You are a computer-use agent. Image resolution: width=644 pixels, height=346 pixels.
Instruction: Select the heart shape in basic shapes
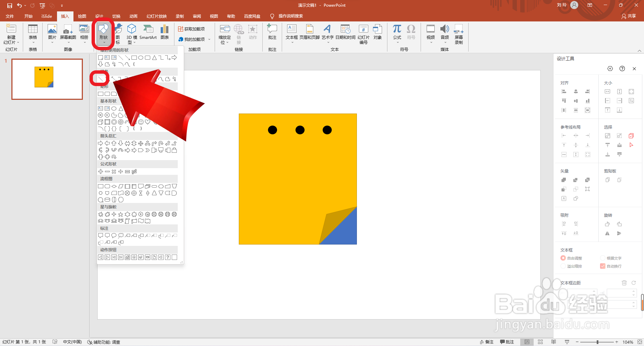click(148, 122)
